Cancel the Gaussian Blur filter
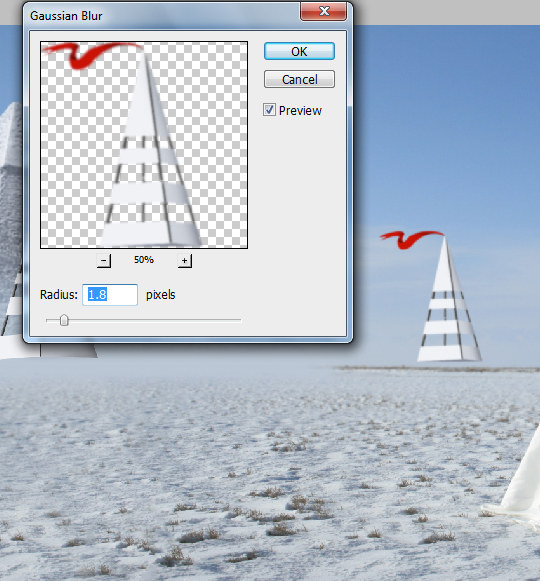Viewport: 540px width, 581px height. click(299, 79)
